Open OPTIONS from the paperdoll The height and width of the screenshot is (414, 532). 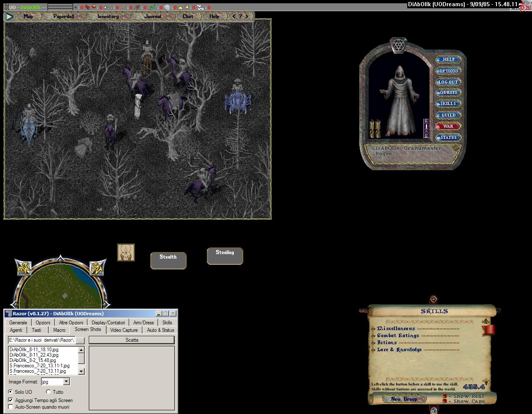point(449,71)
